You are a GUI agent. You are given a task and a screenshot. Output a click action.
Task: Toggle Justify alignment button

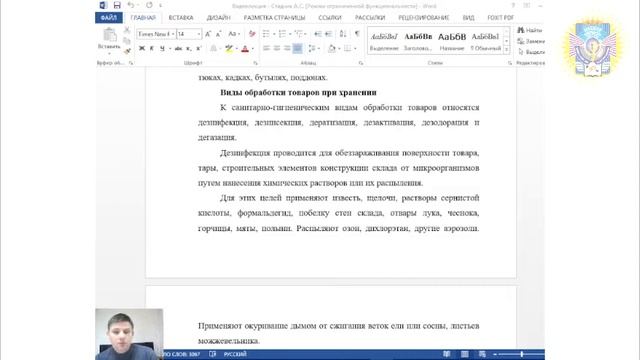(298, 49)
